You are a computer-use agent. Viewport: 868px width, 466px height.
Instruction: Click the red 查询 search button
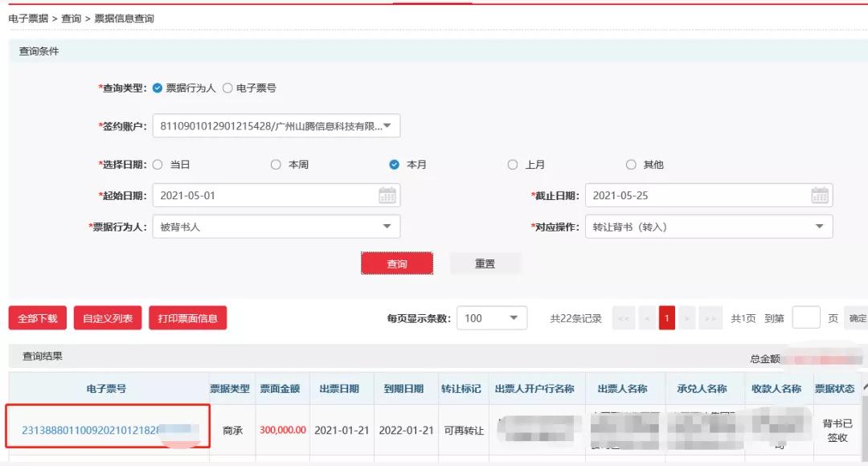click(x=397, y=263)
